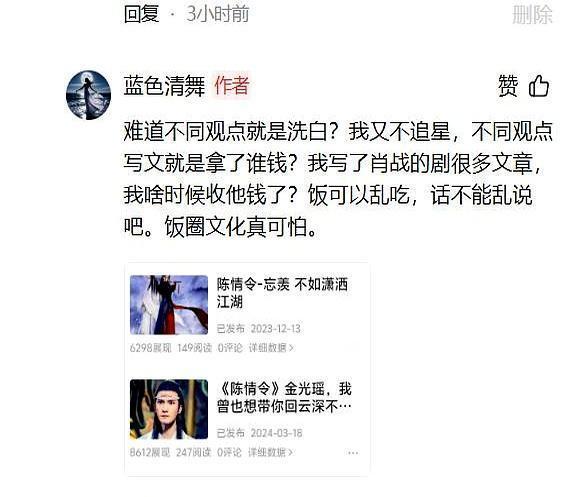
Task: Click 删除 to delete the comment
Action: click(x=532, y=14)
